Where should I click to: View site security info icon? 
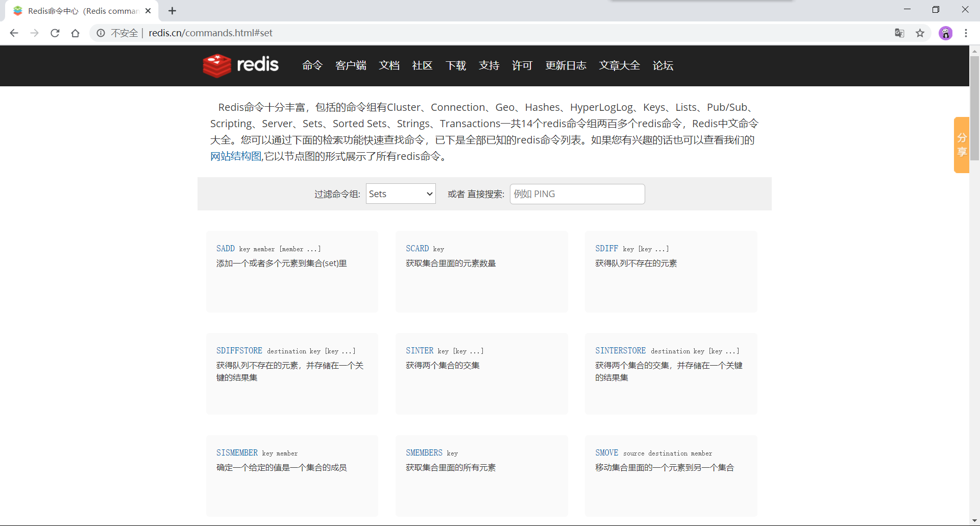click(x=101, y=33)
